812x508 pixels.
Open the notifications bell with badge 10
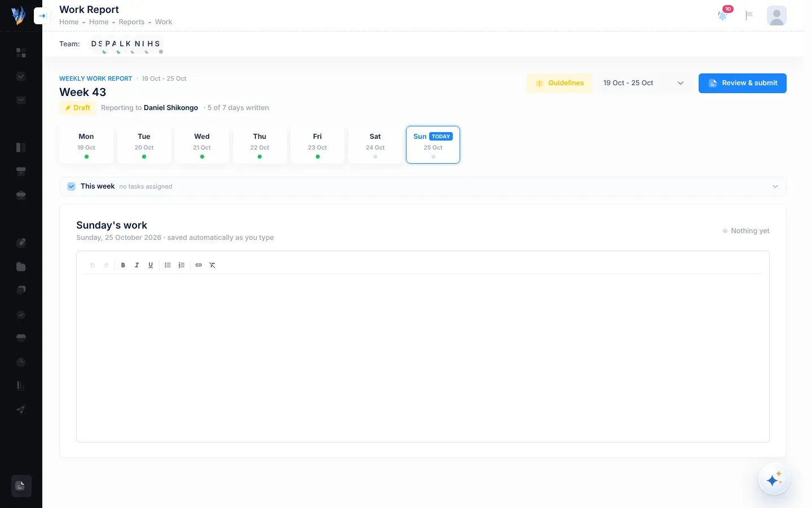[723, 15]
